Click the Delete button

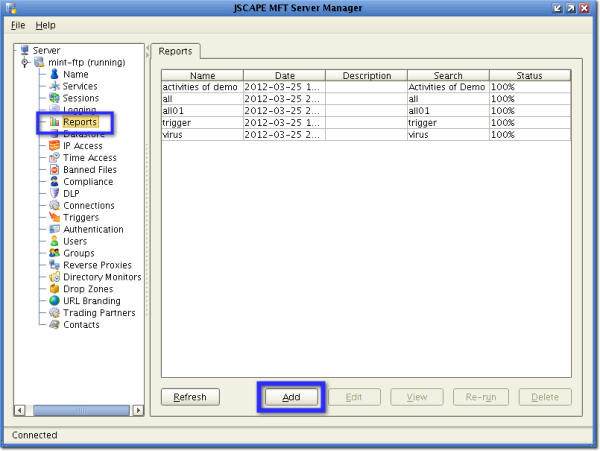pyautogui.click(x=545, y=397)
